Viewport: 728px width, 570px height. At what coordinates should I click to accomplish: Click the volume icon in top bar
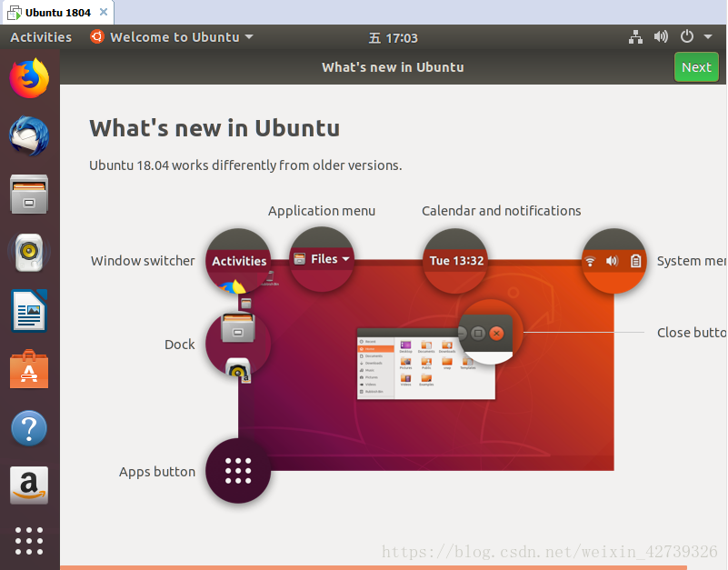(x=661, y=36)
